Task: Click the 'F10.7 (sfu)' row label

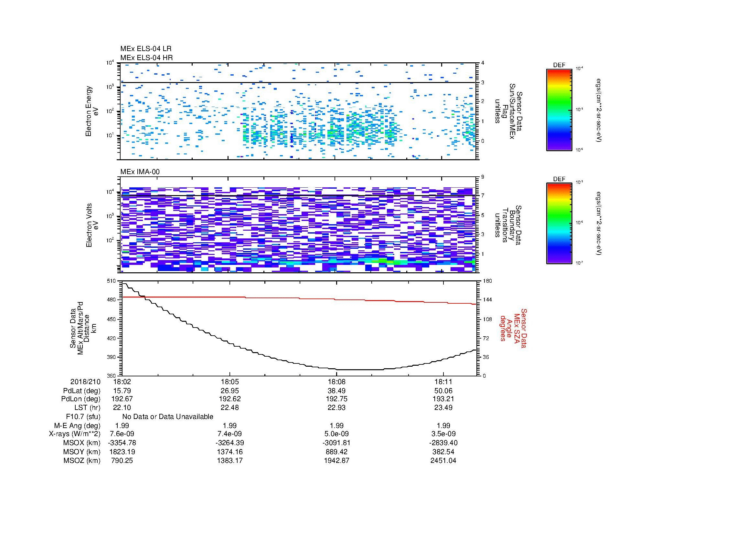Action: coord(83,417)
